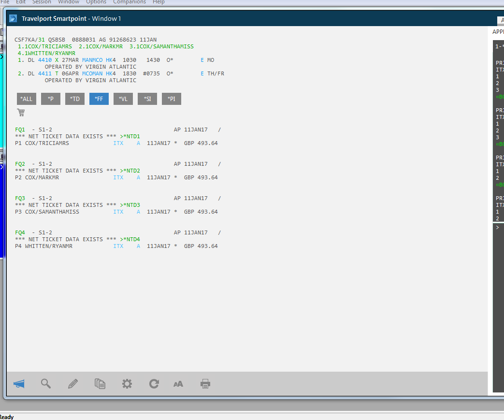504x420 pixels.
Task: Click the *SI button
Action: point(147,99)
